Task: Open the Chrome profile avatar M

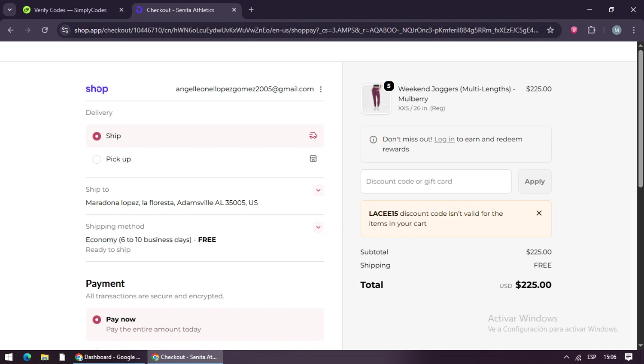Action: [617, 30]
